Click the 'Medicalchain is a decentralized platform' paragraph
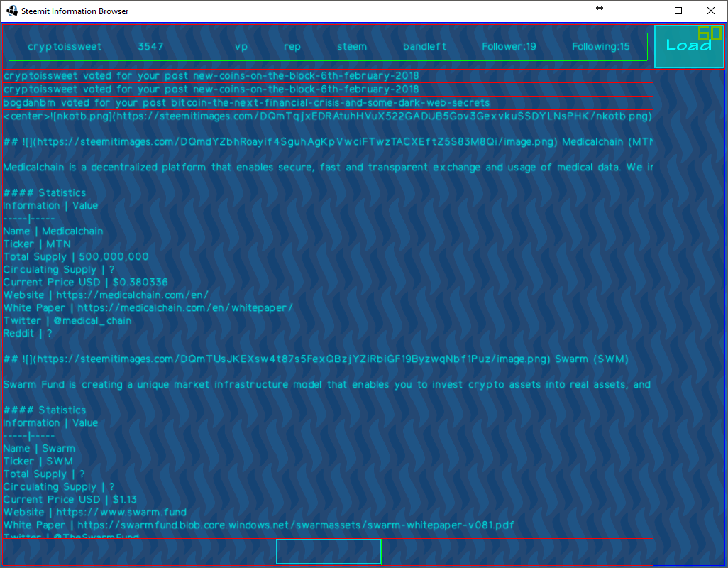Image resolution: width=728 pixels, height=568 pixels. click(x=327, y=167)
